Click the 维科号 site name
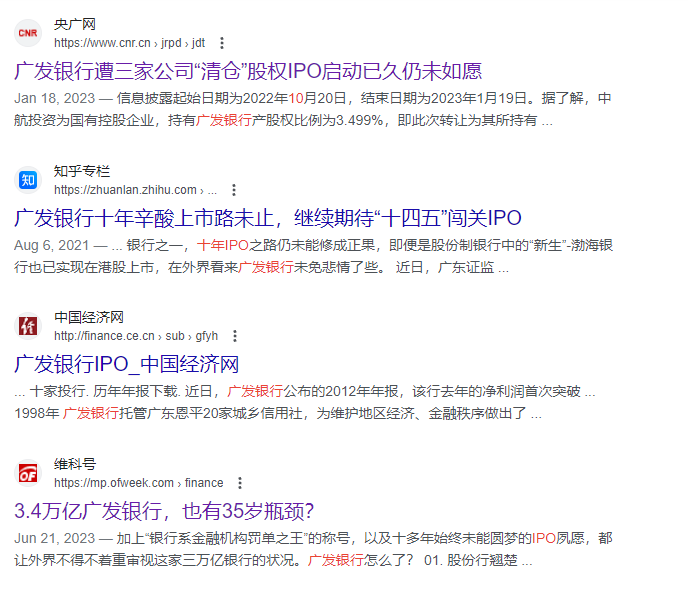This screenshot has width=688, height=605. tap(75, 464)
